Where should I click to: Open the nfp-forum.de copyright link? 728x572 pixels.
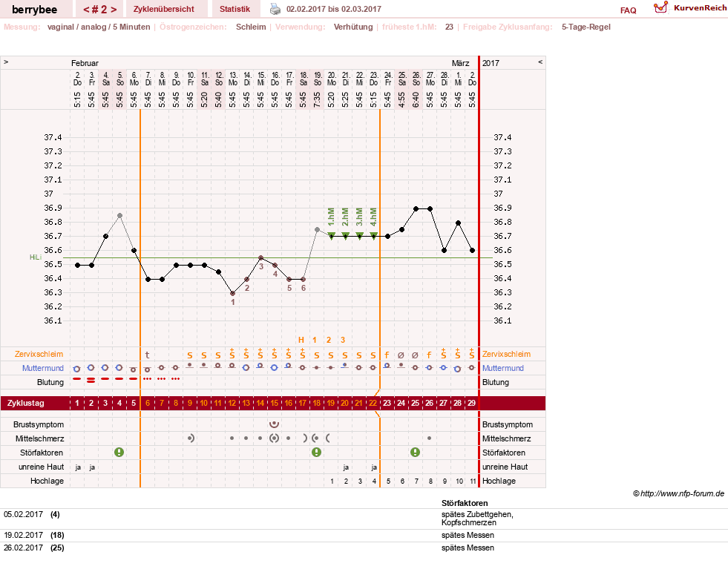pos(678,493)
